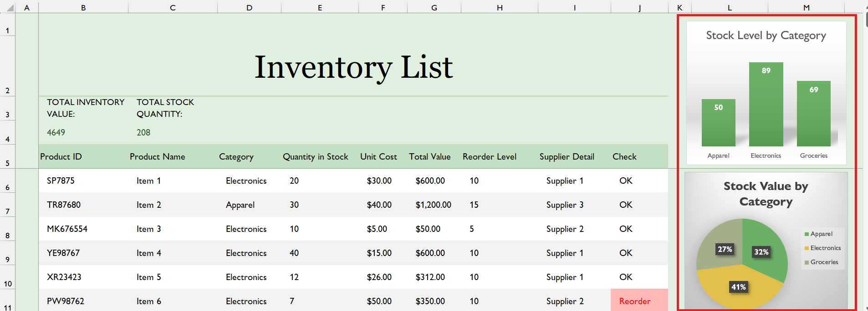The width and height of the screenshot is (868, 311).
Task: Select the PW98762 product ID cell
Action: pos(83,301)
